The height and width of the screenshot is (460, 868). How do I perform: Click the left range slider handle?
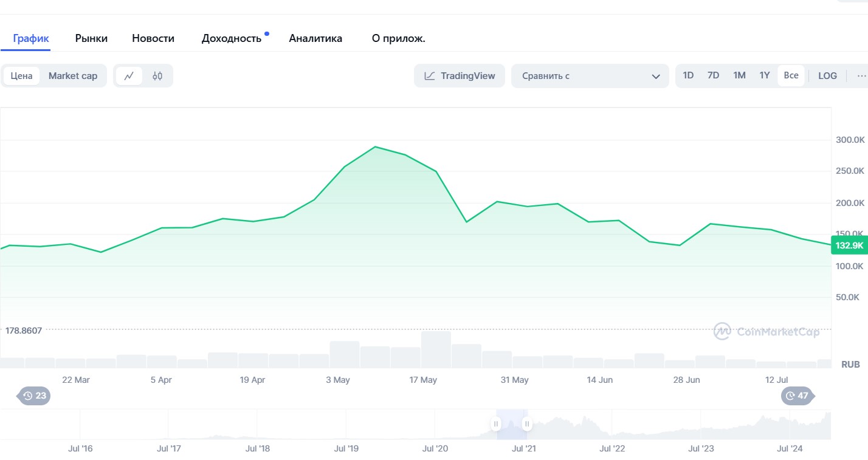pyautogui.click(x=496, y=424)
